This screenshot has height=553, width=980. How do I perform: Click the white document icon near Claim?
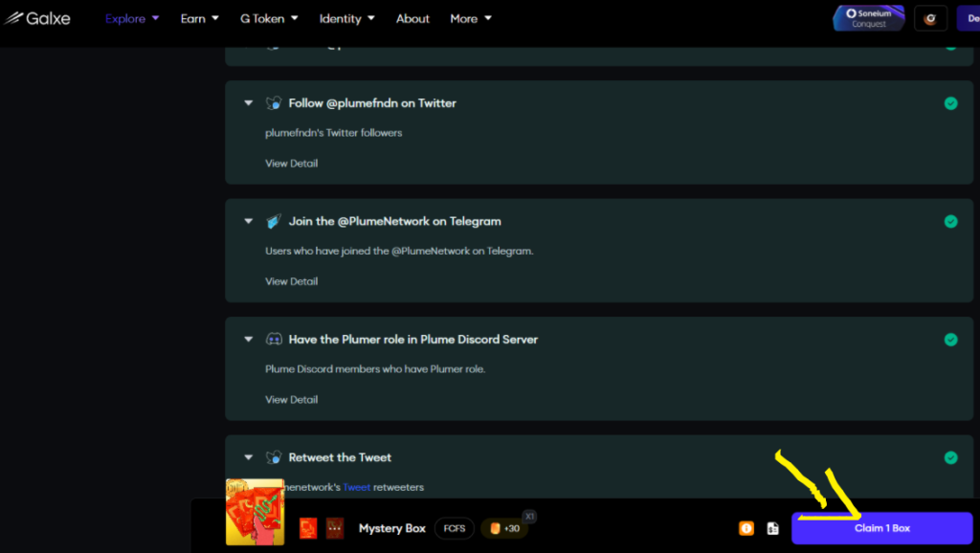click(772, 528)
